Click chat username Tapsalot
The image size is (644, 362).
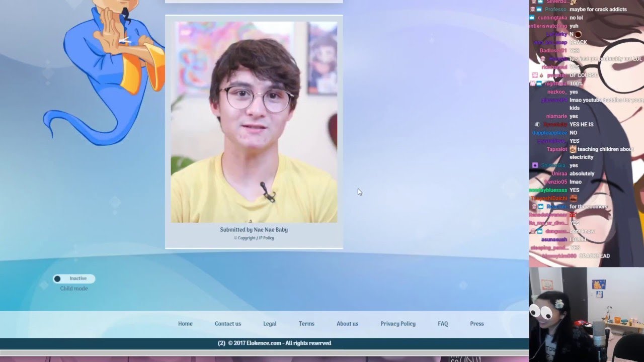tap(557, 149)
